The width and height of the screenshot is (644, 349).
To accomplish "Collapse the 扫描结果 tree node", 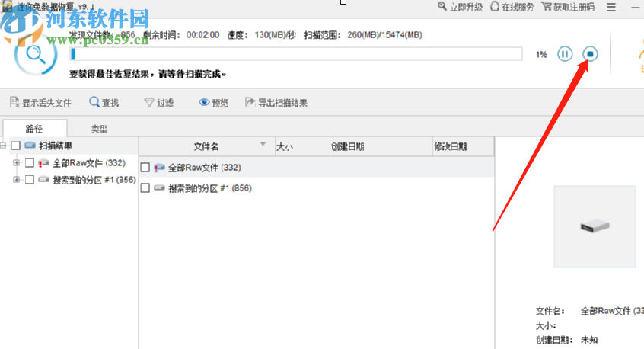I will (3, 146).
